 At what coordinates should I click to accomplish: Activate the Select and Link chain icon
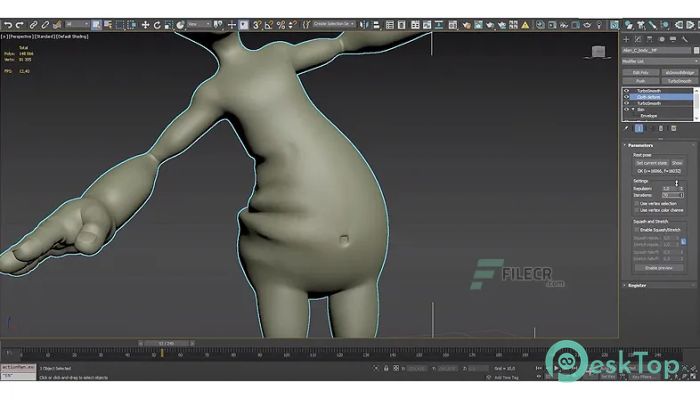point(33,25)
